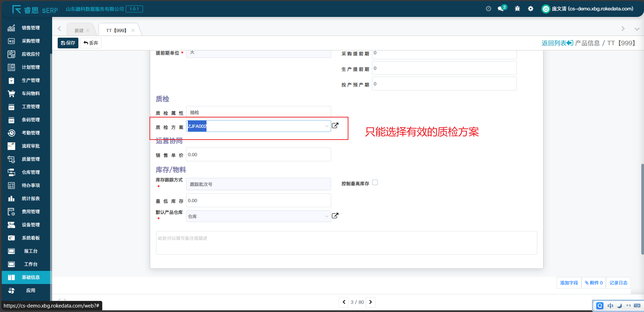
Task: Toggle the 控制最高库存 checkbox
Action: click(375, 182)
